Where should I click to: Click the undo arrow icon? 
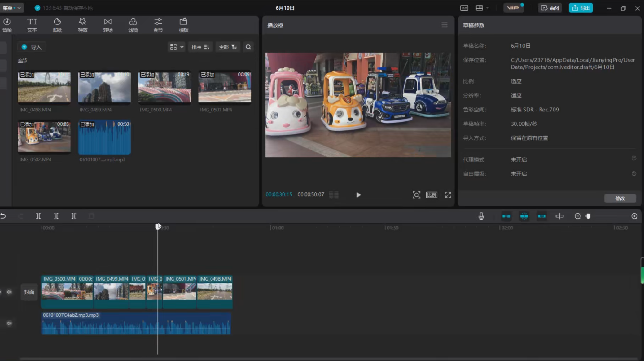click(x=3, y=216)
